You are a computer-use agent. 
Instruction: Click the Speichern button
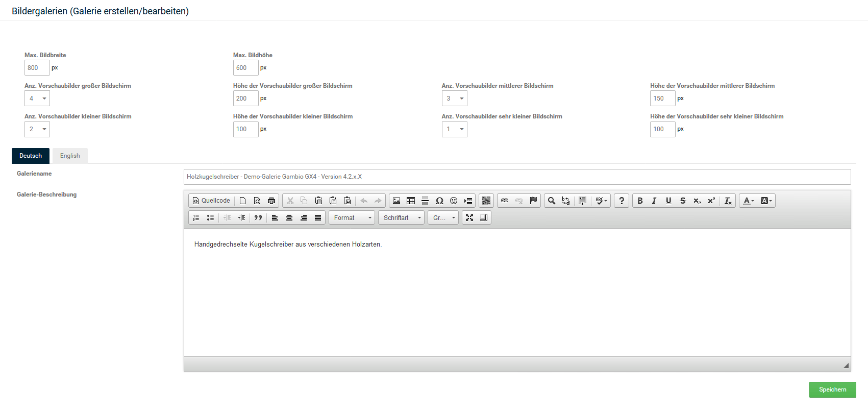click(832, 389)
